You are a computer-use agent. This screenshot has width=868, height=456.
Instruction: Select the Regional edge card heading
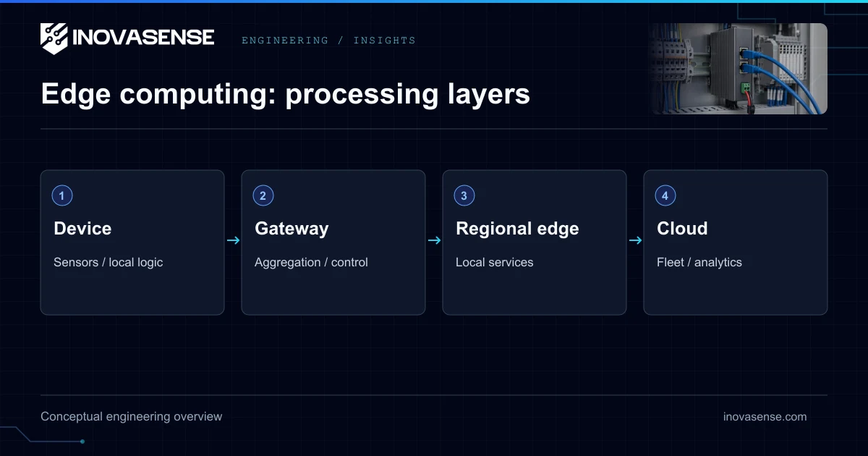click(517, 229)
